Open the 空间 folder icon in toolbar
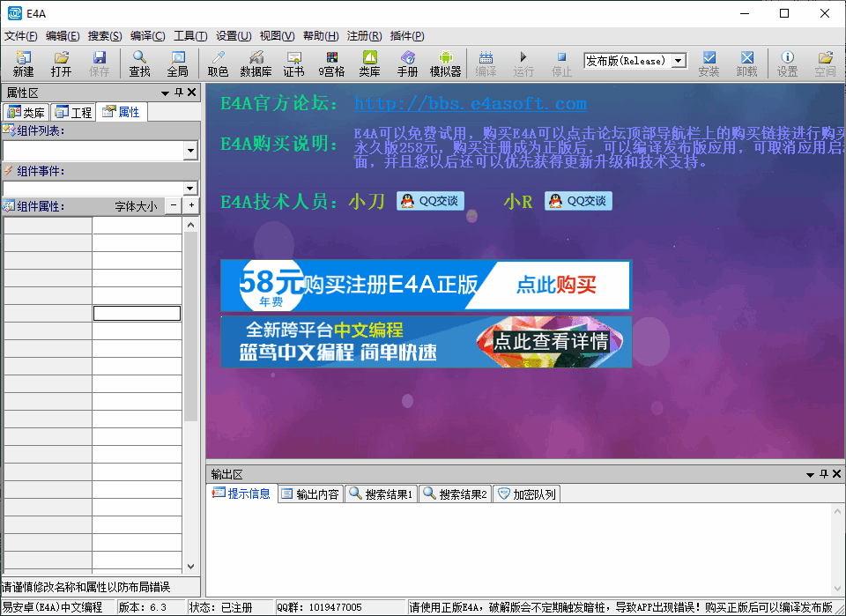846x616 pixels. (x=825, y=63)
